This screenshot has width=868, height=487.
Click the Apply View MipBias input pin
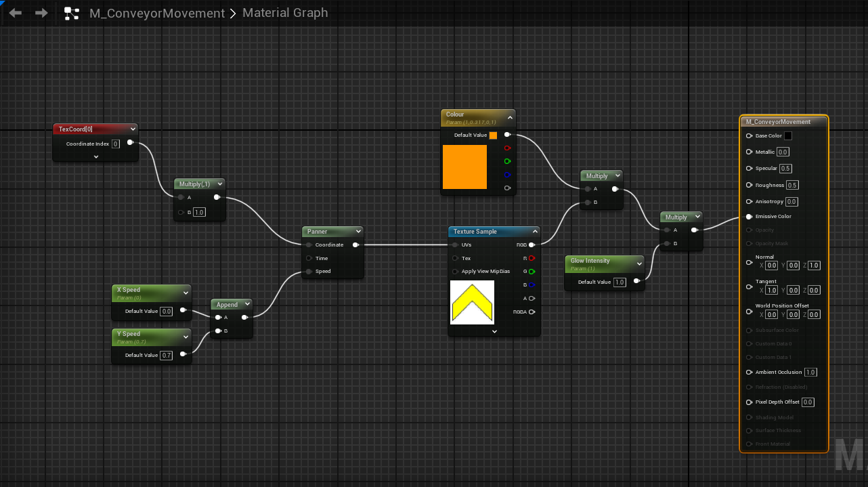click(455, 272)
